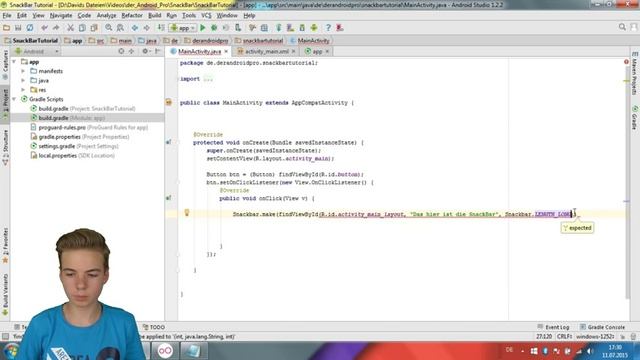Viewport: 640px width, 360px height.
Task: Open the Refactor menu
Action: pyautogui.click(x=132, y=16)
